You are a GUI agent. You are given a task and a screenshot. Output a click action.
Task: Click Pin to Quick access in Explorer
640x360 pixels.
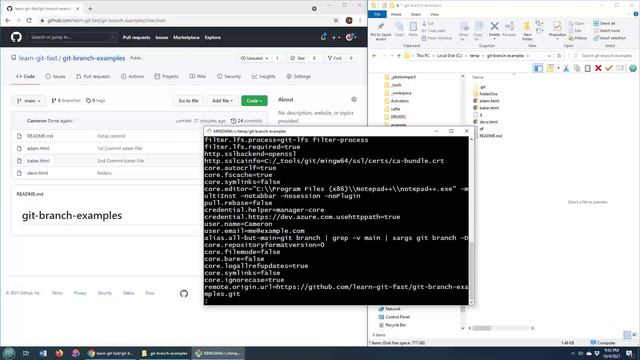click(x=380, y=31)
